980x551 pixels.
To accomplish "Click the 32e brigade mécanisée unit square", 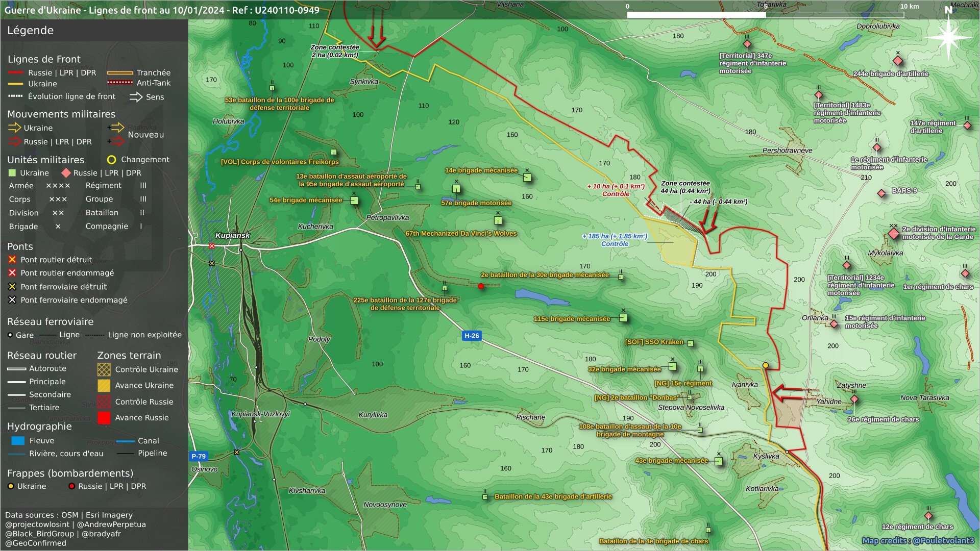I will tap(673, 366).
